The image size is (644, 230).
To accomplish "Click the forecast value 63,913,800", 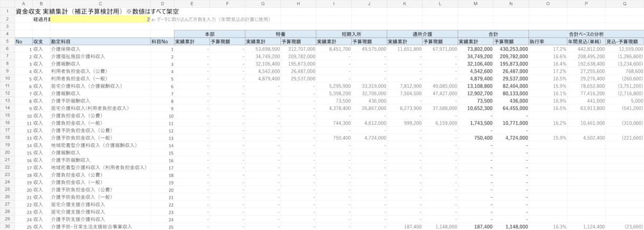I will (592, 108).
